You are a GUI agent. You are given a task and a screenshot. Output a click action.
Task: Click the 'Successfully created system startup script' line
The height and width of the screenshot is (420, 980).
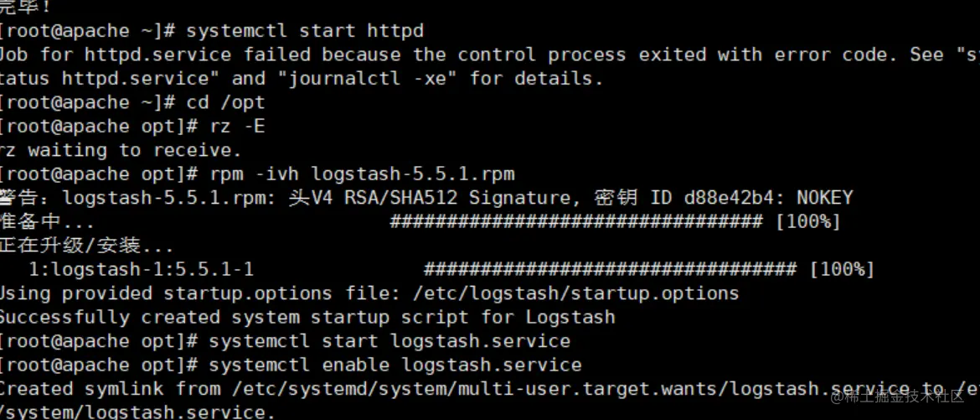306,318
